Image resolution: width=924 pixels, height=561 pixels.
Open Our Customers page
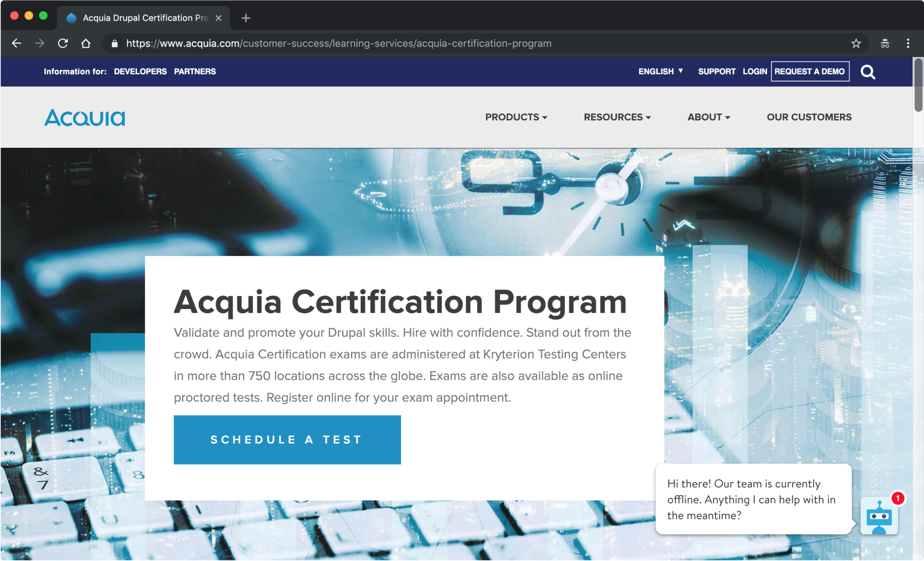[x=809, y=117]
